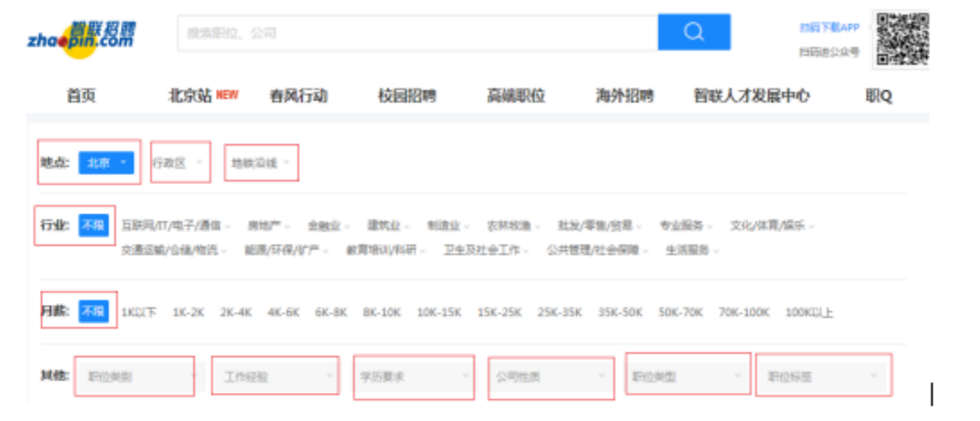This screenshot has height=421, width=980.
Task: Click the 扫码下载APP link
Action: point(829,27)
